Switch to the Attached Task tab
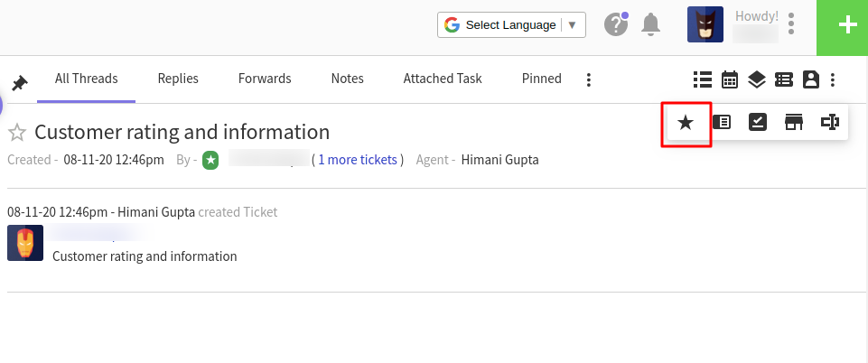The height and width of the screenshot is (363, 868). 443,79
